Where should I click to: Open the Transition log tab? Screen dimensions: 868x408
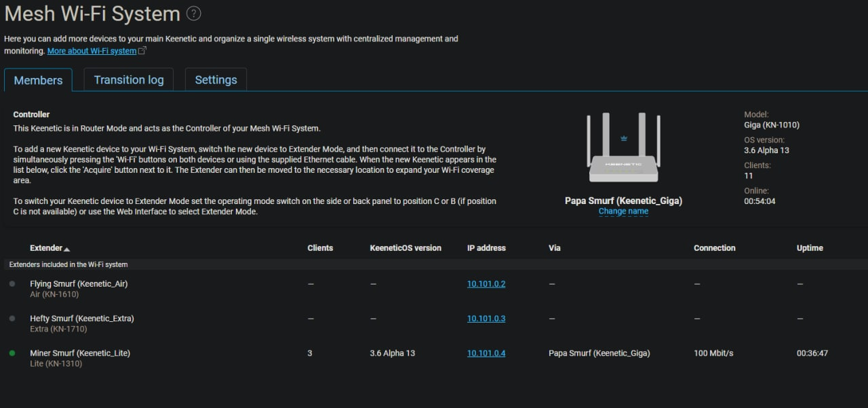(129, 80)
